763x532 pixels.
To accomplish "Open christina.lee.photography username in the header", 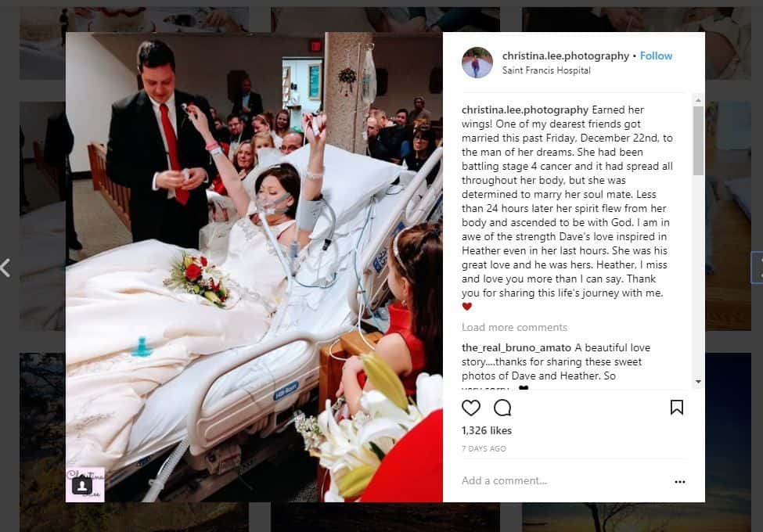I will (566, 56).
